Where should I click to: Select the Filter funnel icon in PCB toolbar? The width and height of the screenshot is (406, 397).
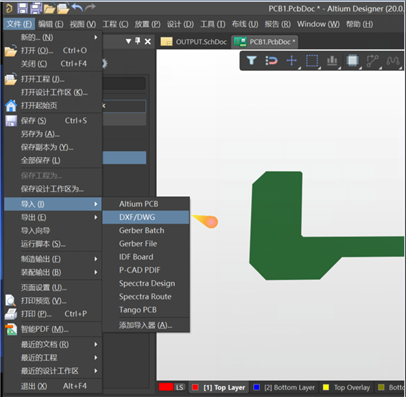(x=251, y=60)
